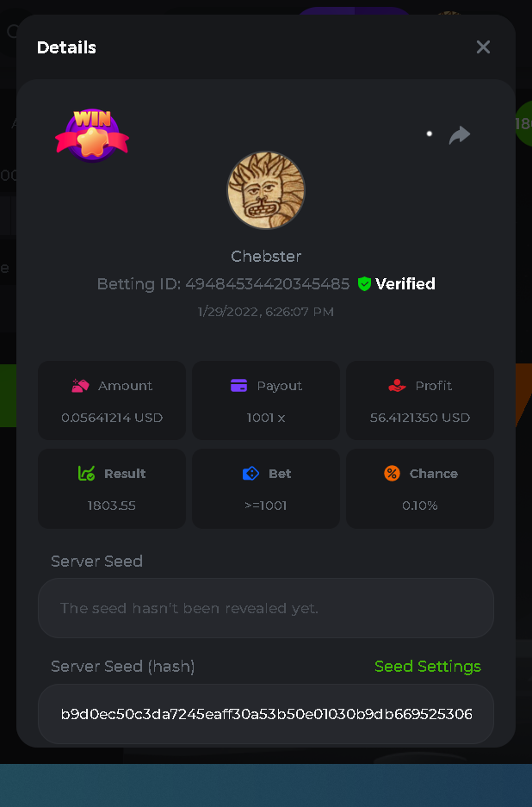Click the 0.10% chance value
The image size is (532, 807).
(x=420, y=506)
